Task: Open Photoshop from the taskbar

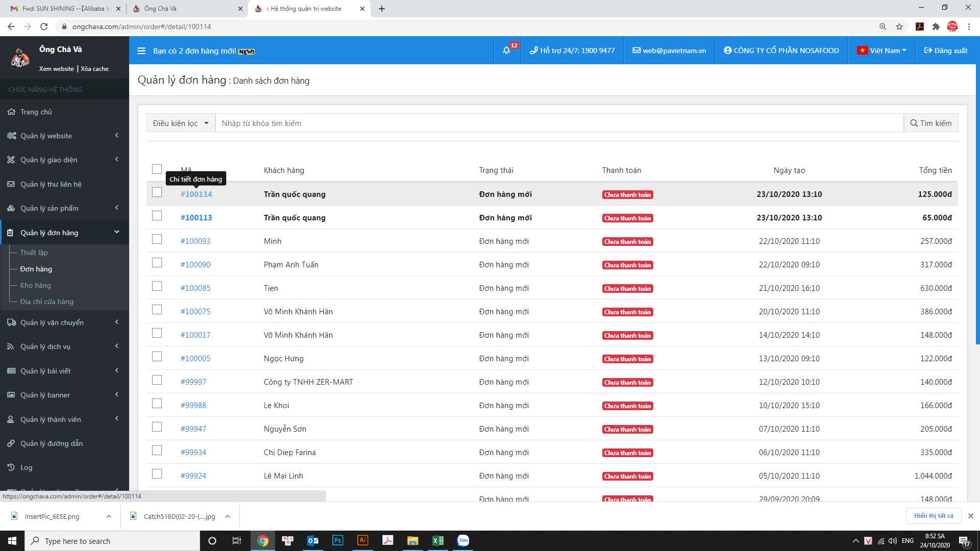Action: coord(337,541)
